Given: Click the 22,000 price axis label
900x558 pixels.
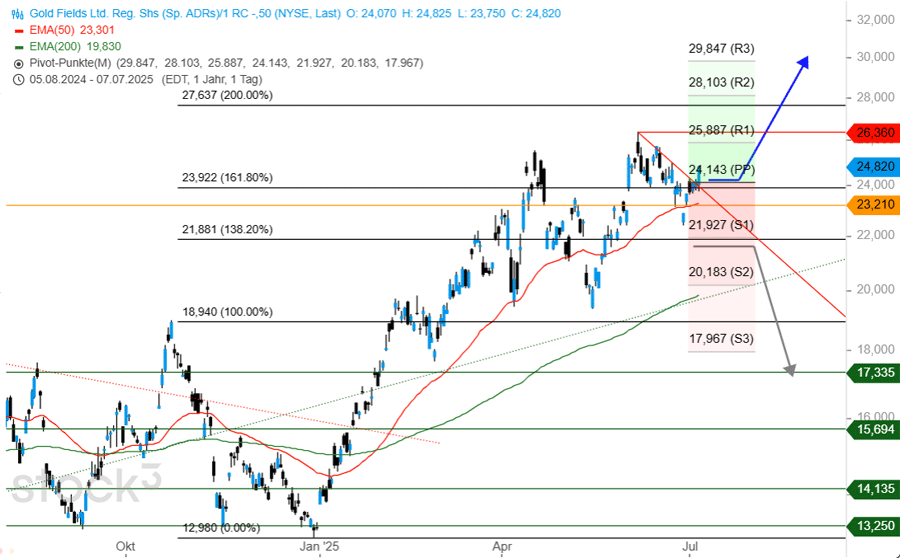Looking at the screenshot, I should pos(875,235).
